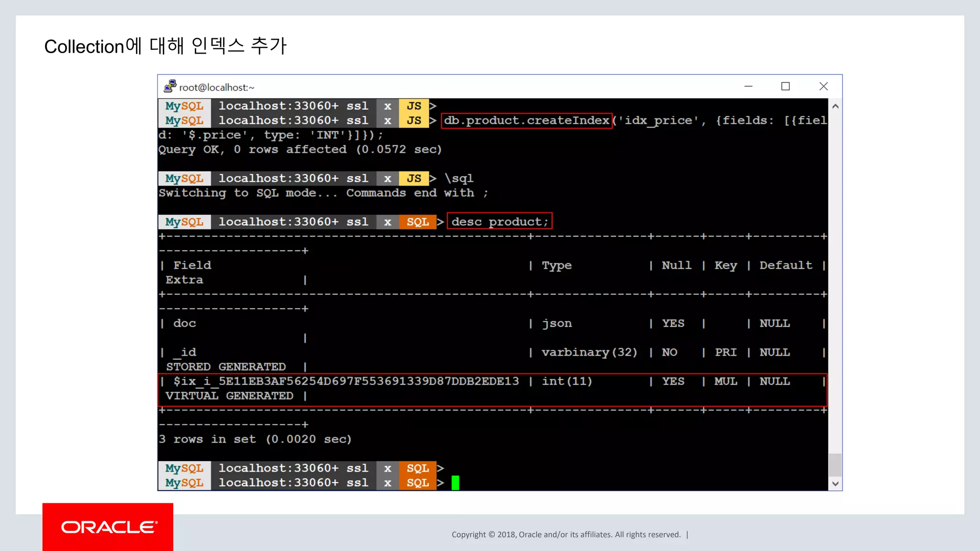Image resolution: width=980 pixels, height=551 pixels.
Task: Click the Default column header
Action: 786,265
